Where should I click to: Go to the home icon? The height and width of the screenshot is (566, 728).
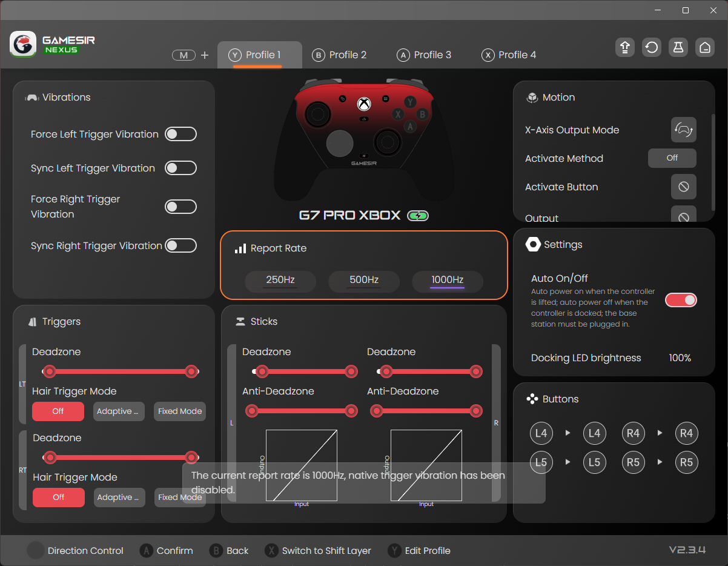[704, 48]
